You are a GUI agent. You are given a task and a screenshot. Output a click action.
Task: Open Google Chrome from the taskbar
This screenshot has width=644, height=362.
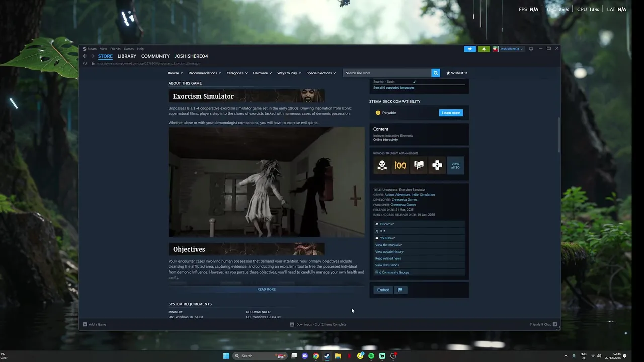(316, 356)
